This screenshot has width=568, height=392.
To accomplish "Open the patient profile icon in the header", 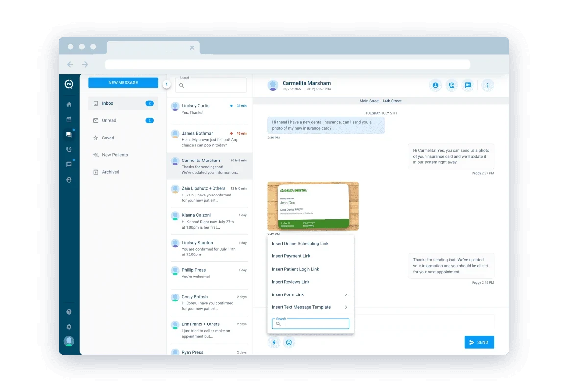I will tap(435, 86).
